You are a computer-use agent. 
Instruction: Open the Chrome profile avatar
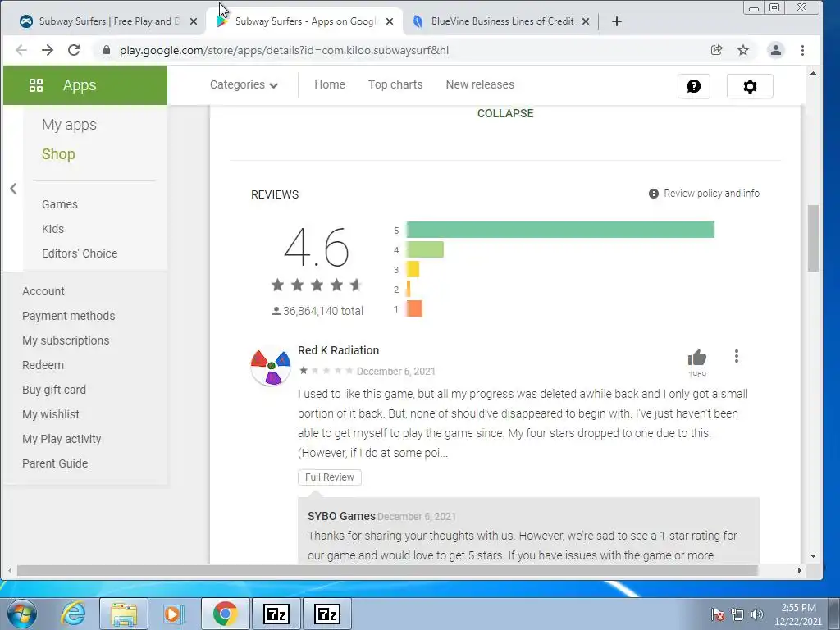pyautogui.click(x=775, y=50)
